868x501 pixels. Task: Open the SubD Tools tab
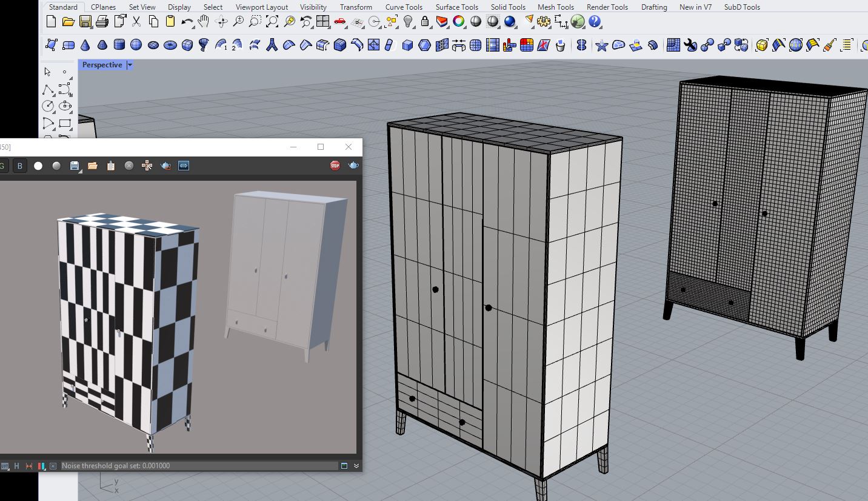coord(742,7)
